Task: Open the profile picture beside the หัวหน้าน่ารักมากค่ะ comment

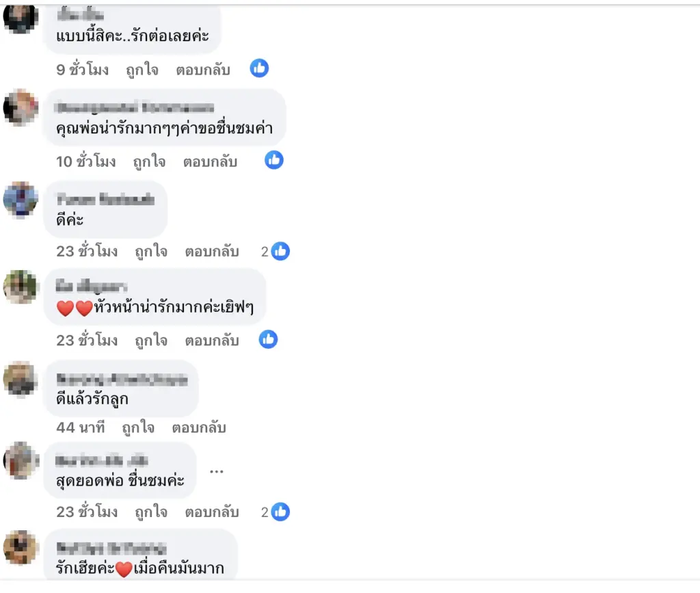Action: pos(21,287)
